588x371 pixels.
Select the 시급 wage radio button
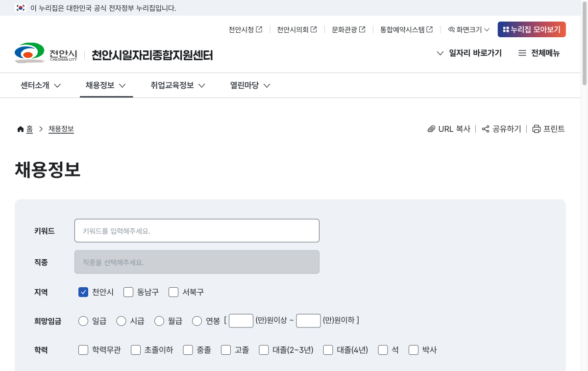point(121,321)
